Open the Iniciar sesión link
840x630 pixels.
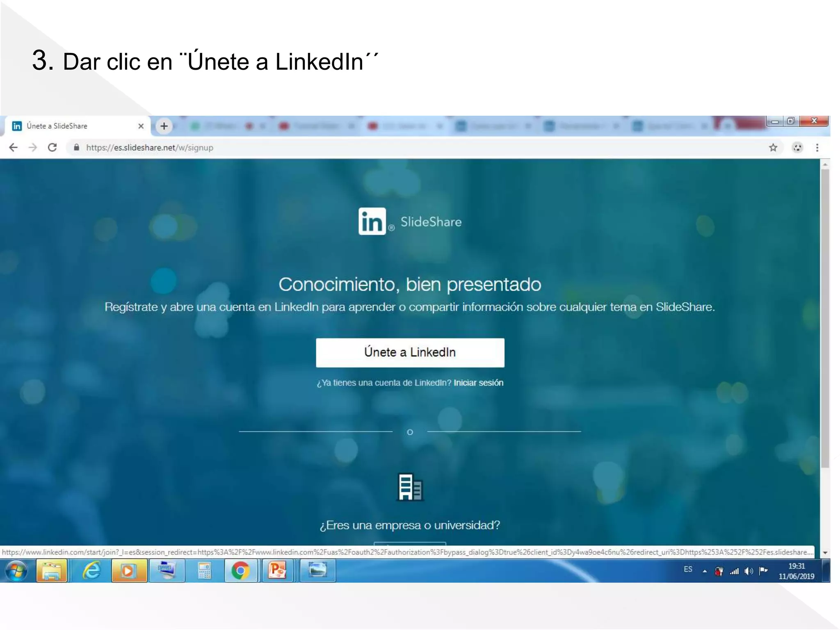click(478, 383)
